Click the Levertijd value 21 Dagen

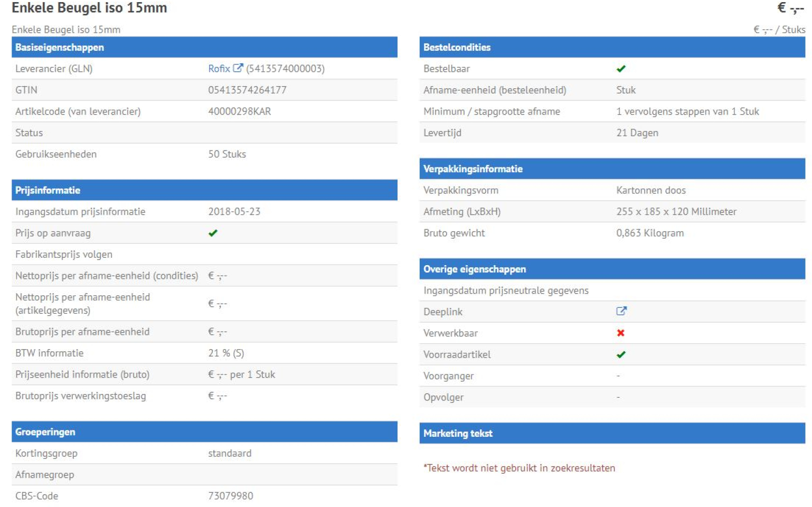pyautogui.click(x=637, y=133)
